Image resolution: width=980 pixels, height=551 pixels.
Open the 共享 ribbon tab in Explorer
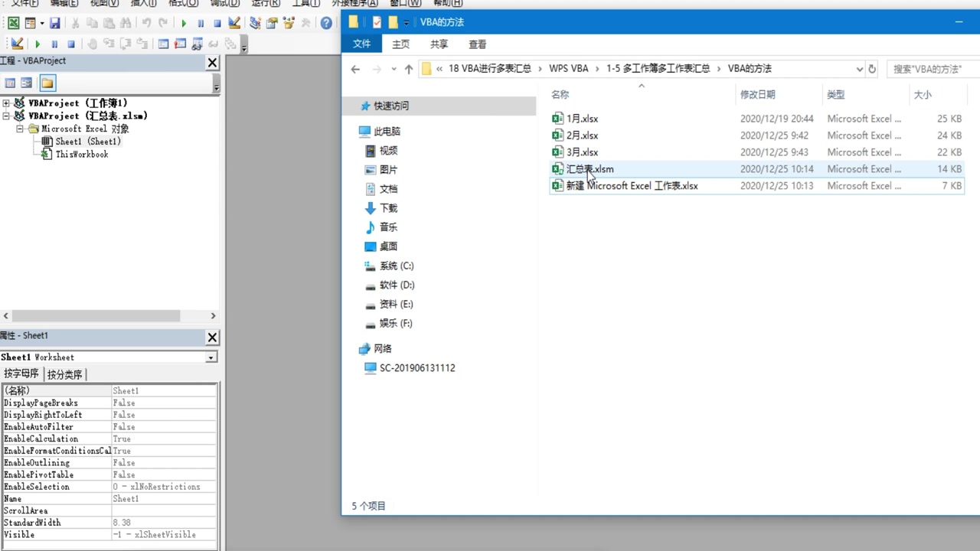click(439, 44)
